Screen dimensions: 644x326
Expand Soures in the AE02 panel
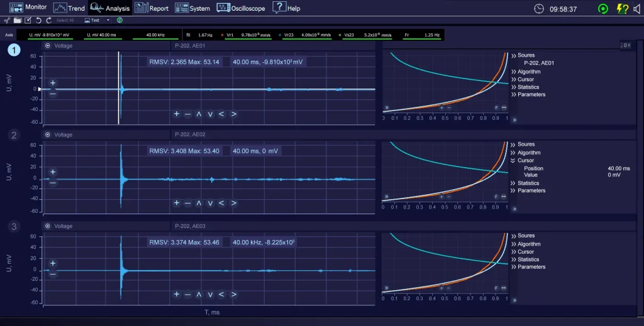pyautogui.click(x=523, y=144)
